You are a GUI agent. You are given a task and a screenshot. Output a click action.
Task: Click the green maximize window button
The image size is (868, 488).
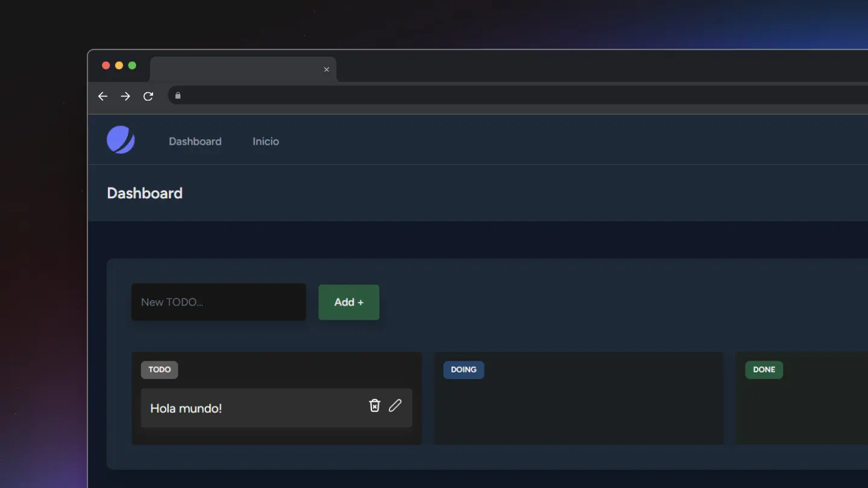point(132,66)
